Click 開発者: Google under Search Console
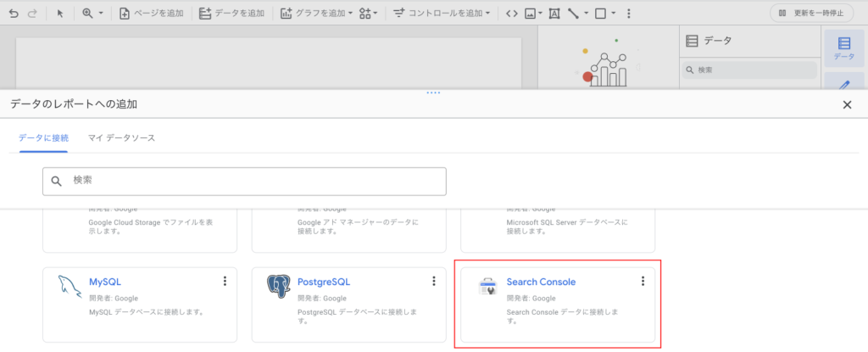The height and width of the screenshot is (352, 868). click(x=531, y=299)
